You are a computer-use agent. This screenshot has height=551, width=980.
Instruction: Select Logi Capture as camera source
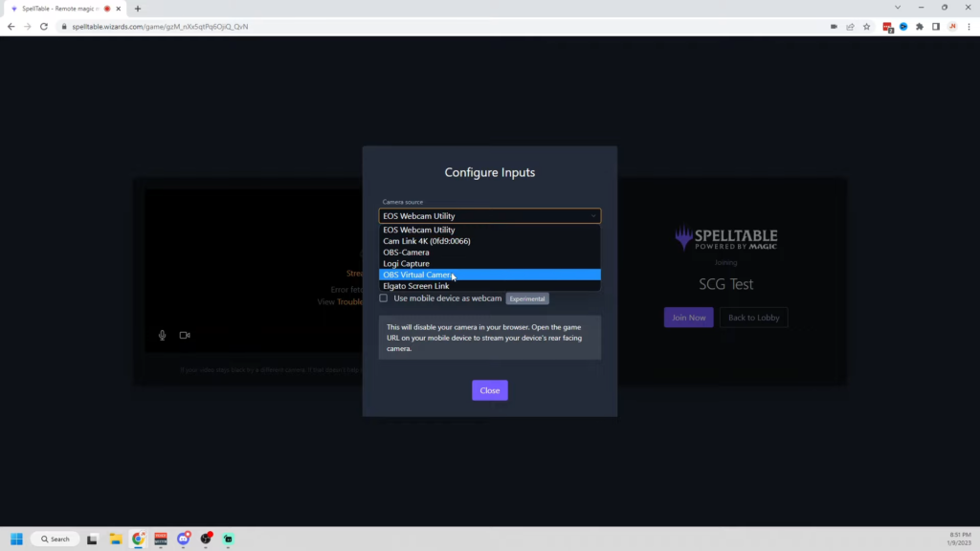(490, 264)
